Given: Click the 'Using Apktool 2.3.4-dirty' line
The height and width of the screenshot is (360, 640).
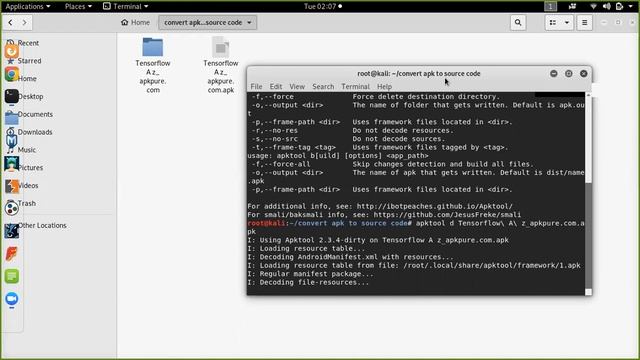Looking at the screenshot, I should click(378, 240).
